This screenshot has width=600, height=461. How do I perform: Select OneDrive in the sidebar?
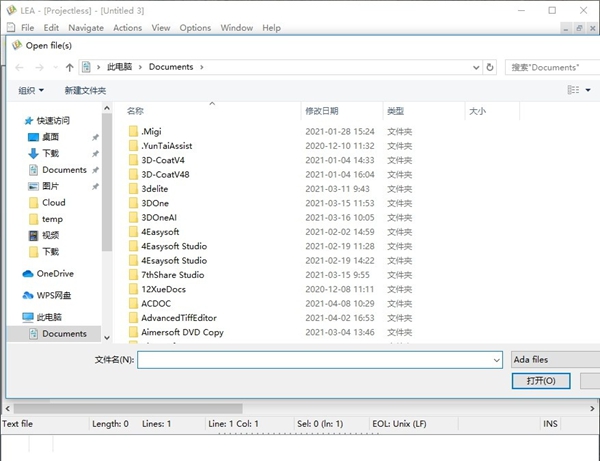pos(55,274)
